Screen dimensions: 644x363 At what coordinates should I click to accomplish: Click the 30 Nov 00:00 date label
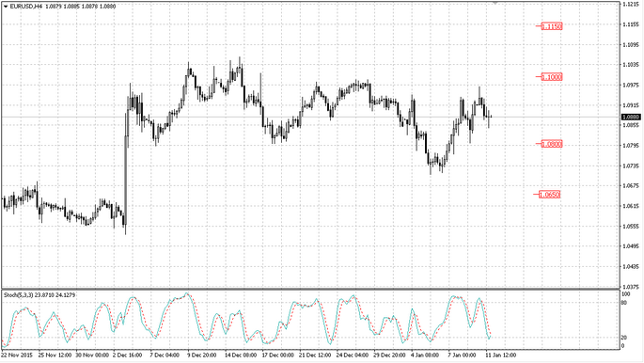[x=92, y=355]
